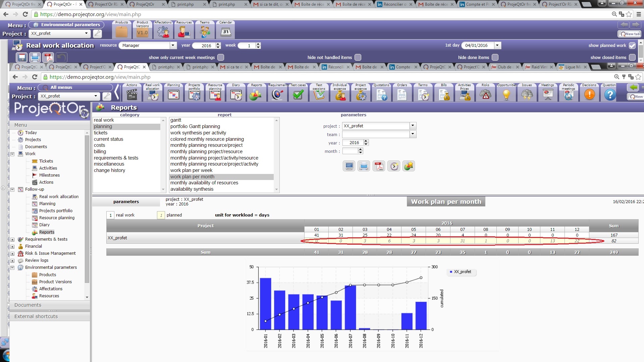Toggle show planned work checkbox

[x=632, y=46]
